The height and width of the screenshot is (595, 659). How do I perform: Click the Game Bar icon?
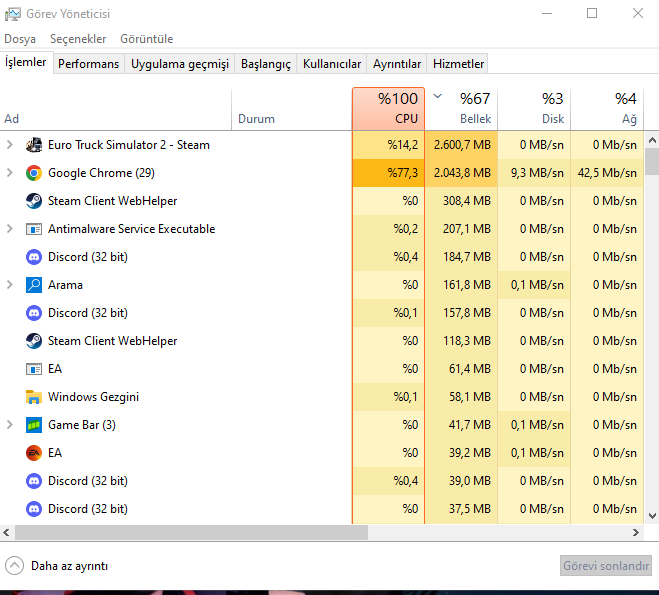(34, 425)
